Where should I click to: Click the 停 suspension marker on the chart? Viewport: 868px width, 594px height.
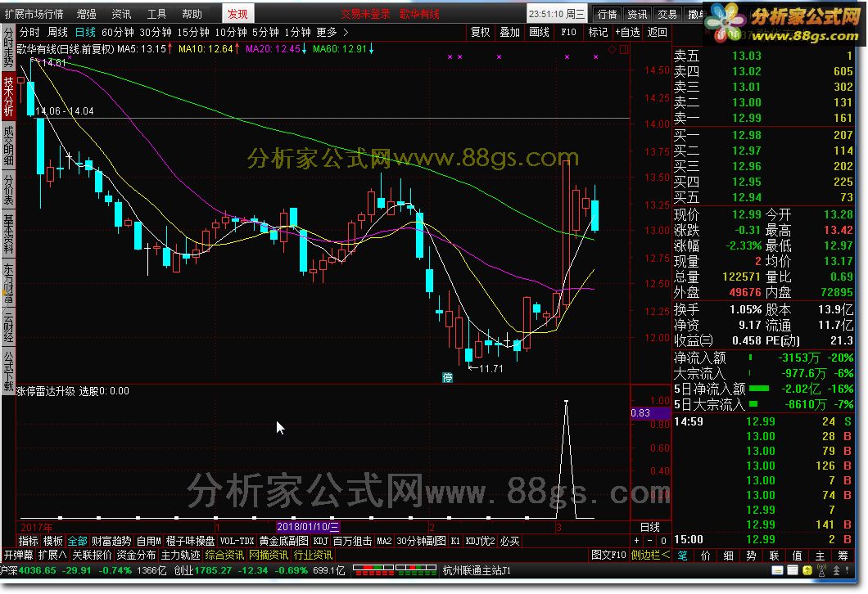click(x=447, y=378)
